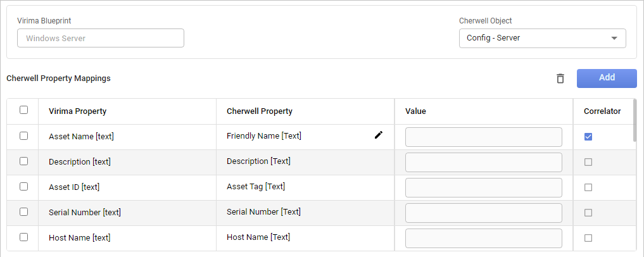Click the trash delete icon
This screenshot has height=257, width=644.
click(x=560, y=78)
